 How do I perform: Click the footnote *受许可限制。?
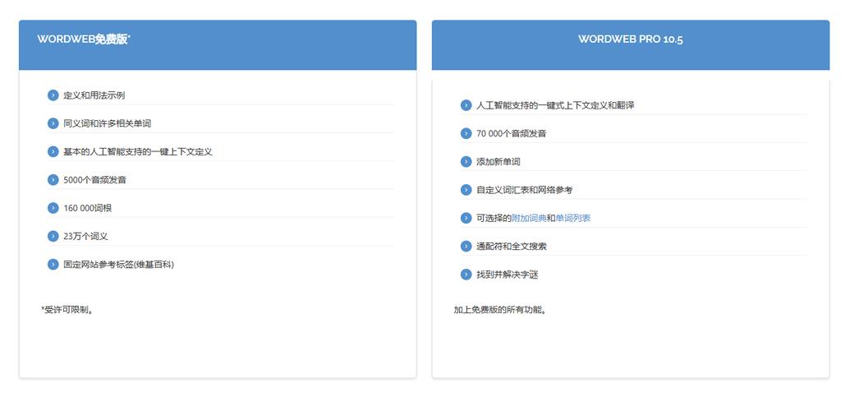[67, 310]
